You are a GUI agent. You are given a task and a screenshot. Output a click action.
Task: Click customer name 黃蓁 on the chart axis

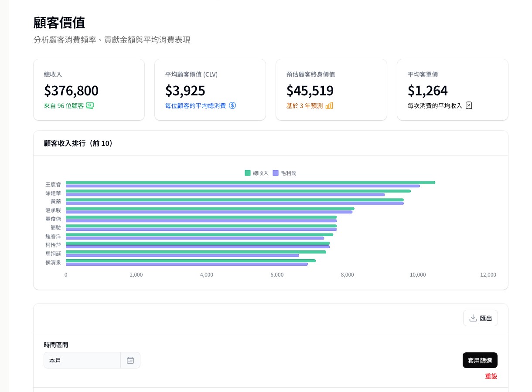pos(56,201)
